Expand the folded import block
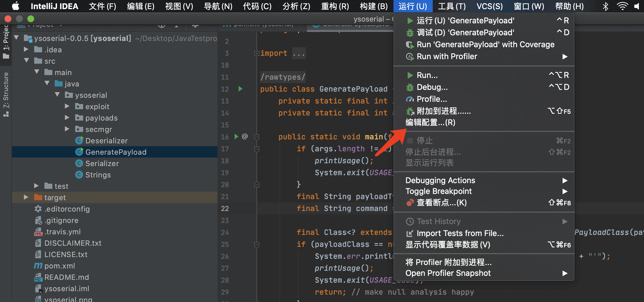 click(x=257, y=53)
